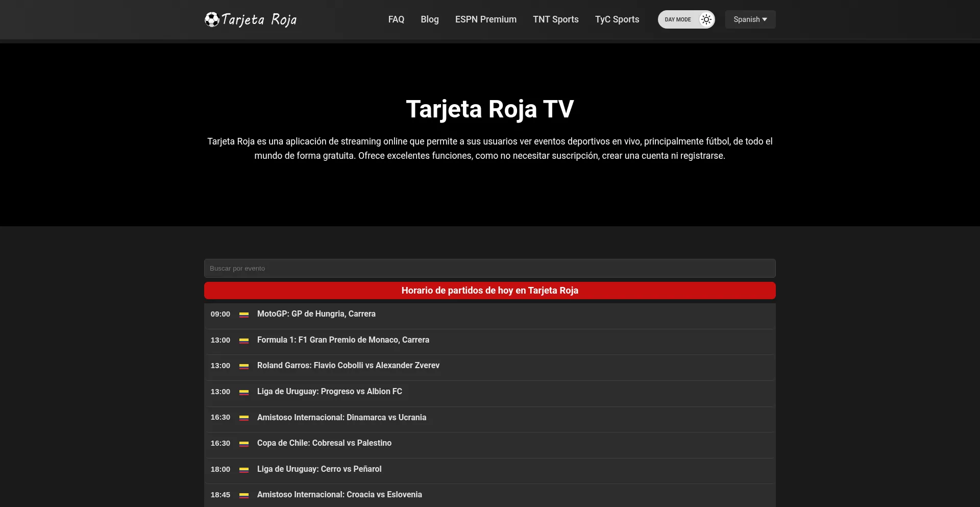Click the flag icon in the Cerro vs Peñarol row

click(x=244, y=470)
